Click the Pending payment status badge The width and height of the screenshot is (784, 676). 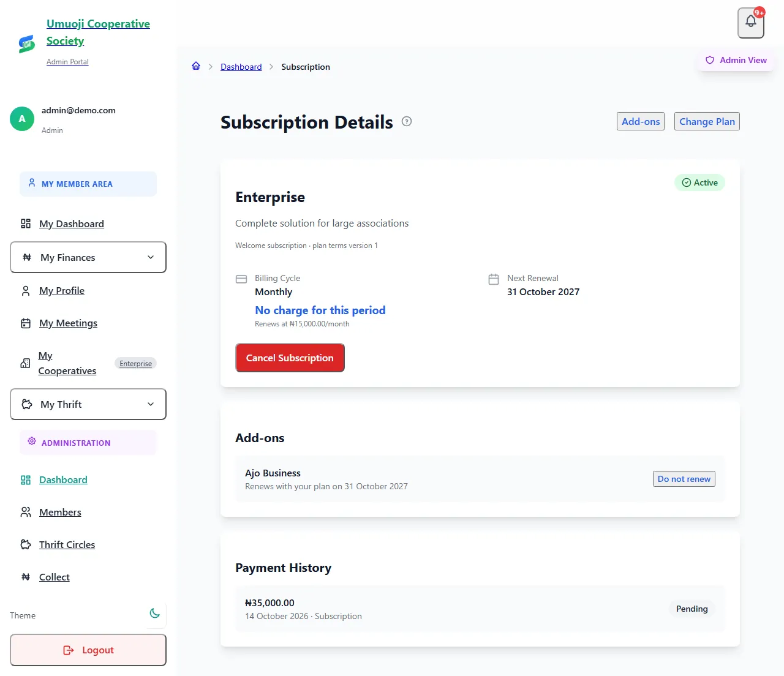692,609
